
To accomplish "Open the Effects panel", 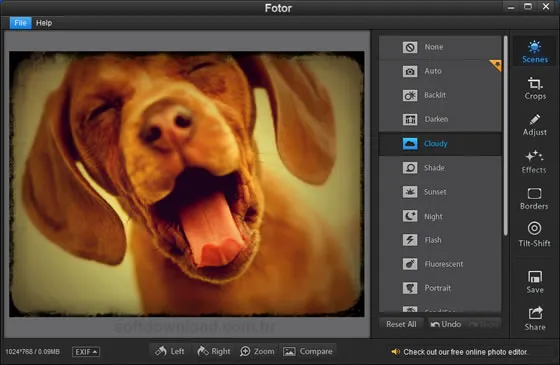I will [534, 162].
